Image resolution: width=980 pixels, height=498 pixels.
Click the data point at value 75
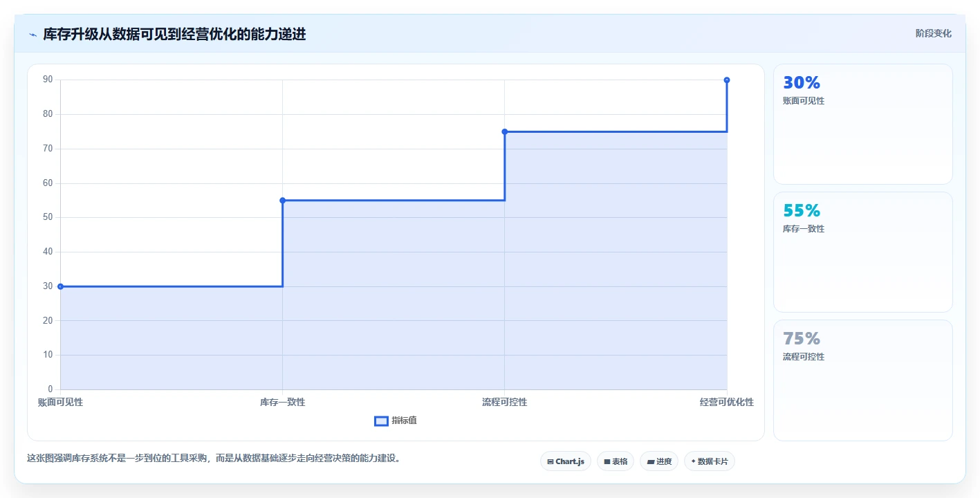coord(504,131)
